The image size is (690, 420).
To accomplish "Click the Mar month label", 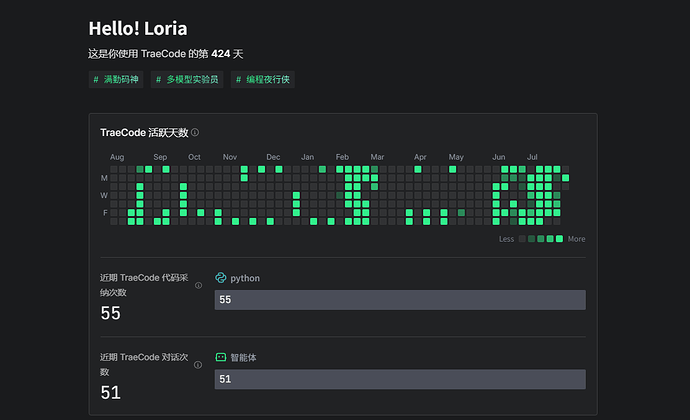I will pyautogui.click(x=377, y=157).
